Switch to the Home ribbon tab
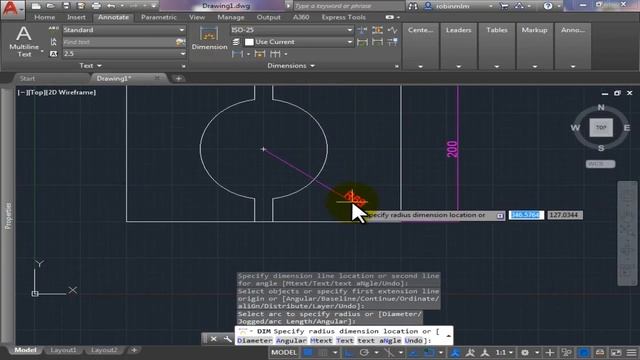 click(x=44, y=17)
